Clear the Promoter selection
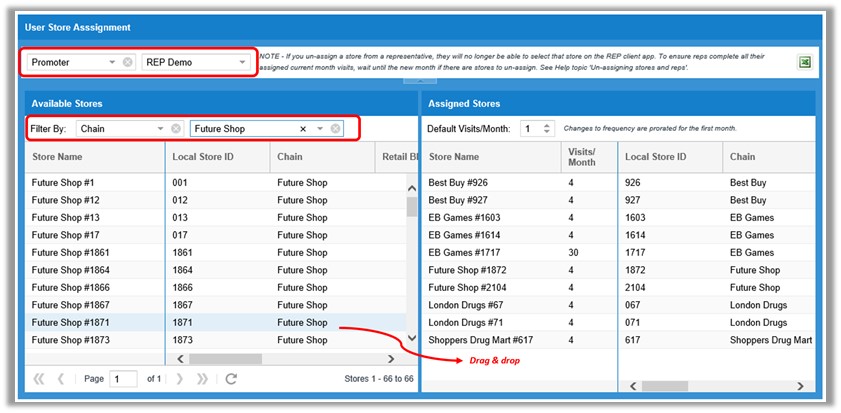The image size is (841, 413). (x=127, y=62)
